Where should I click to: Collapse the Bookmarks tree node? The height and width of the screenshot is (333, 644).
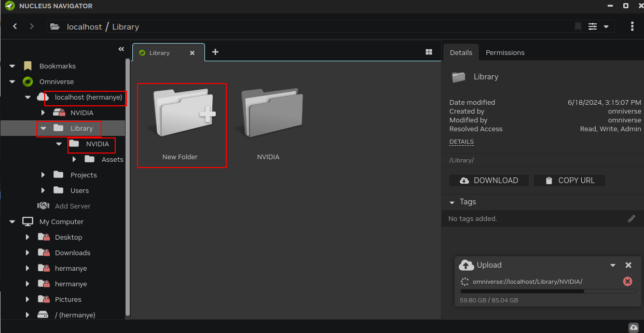tap(12, 66)
